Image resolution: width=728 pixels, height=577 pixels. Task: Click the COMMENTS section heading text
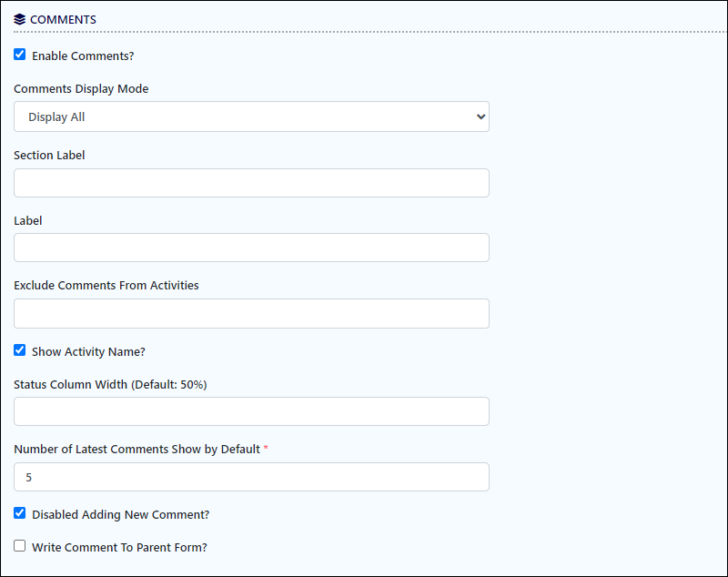pyautogui.click(x=63, y=19)
